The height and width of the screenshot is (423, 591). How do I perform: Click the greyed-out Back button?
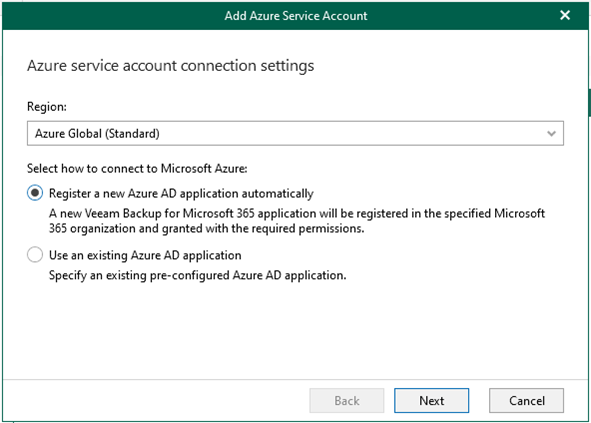pos(347,400)
